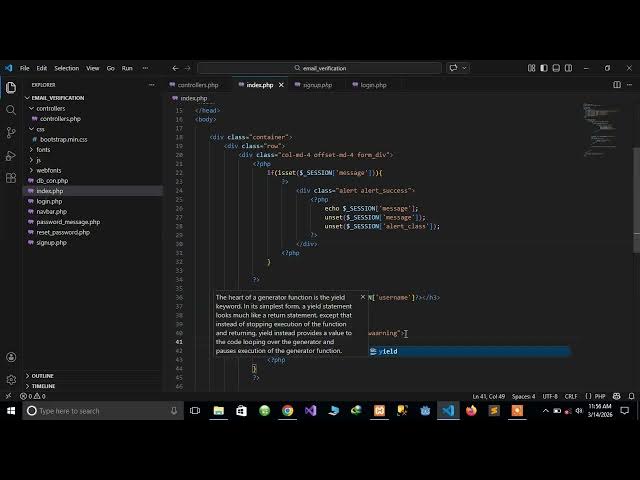Click the editor vertical scrollbar
The height and width of the screenshot is (480, 640).
636,200
